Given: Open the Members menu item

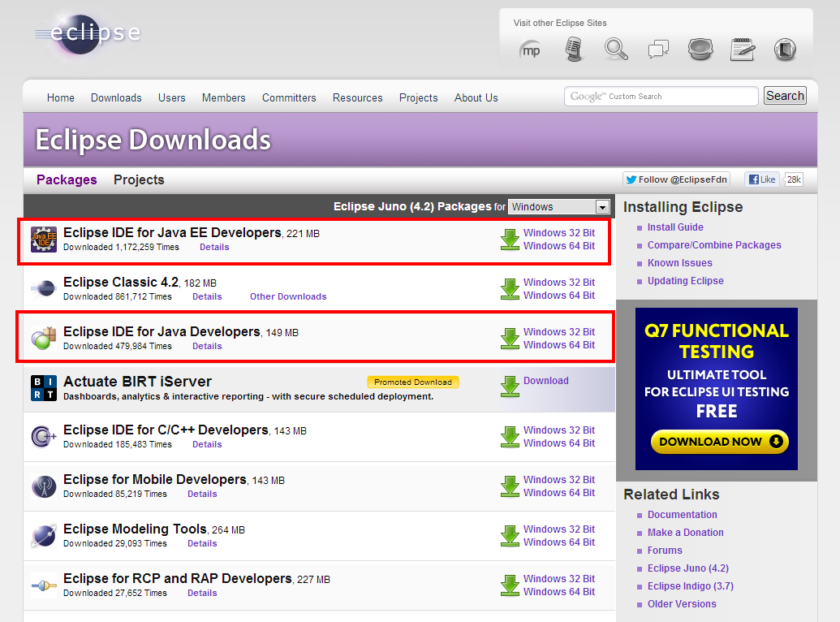Looking at the screenshot, I should click(x=223, y=97).
